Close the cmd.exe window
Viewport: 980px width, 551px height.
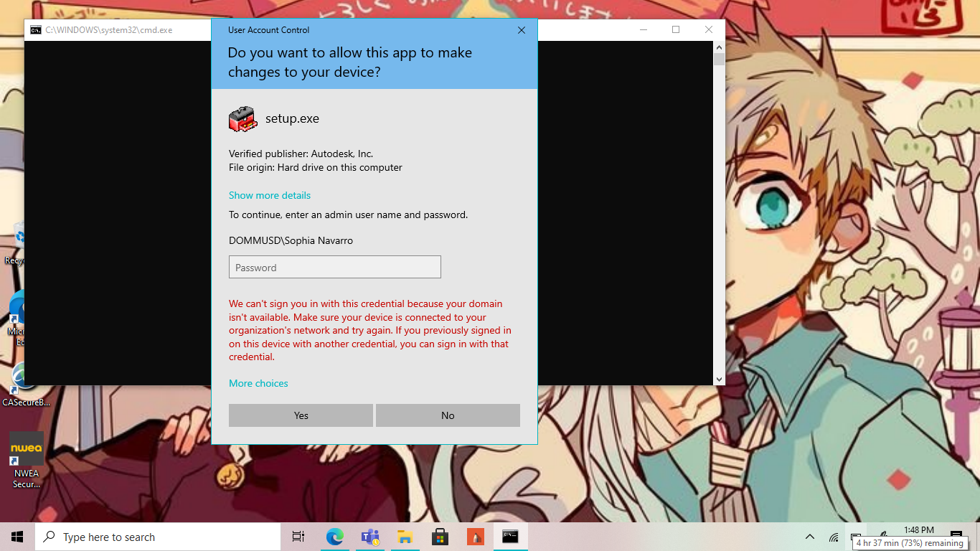709,29
